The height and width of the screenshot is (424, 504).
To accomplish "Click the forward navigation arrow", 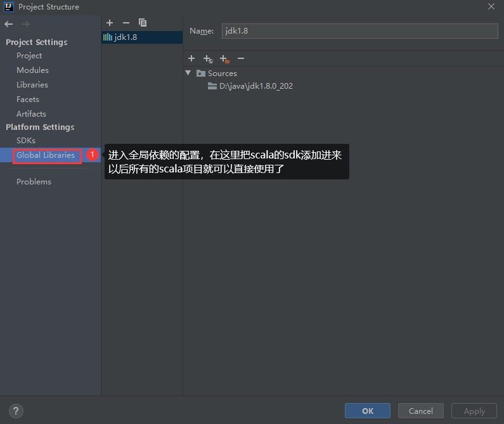I will [x=26, y=24].
